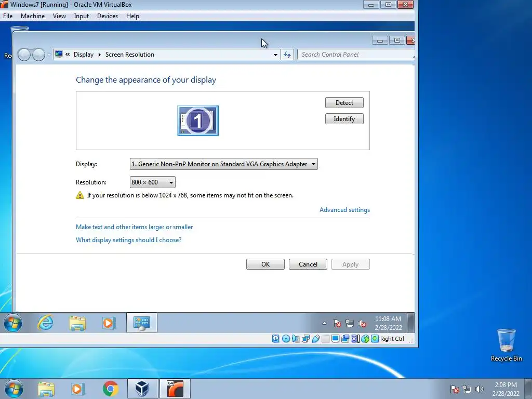Open Advanced settings link
Screen dimensions: 532x399
[345, 210]
